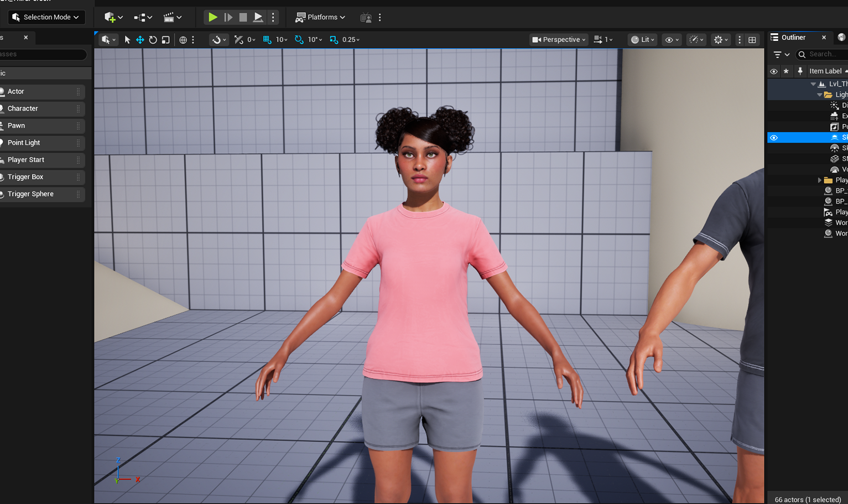The height and width of the screenshot is (504, 848).
Task: Open the Cinematics clapperboard icon
Action: point(173,17)
